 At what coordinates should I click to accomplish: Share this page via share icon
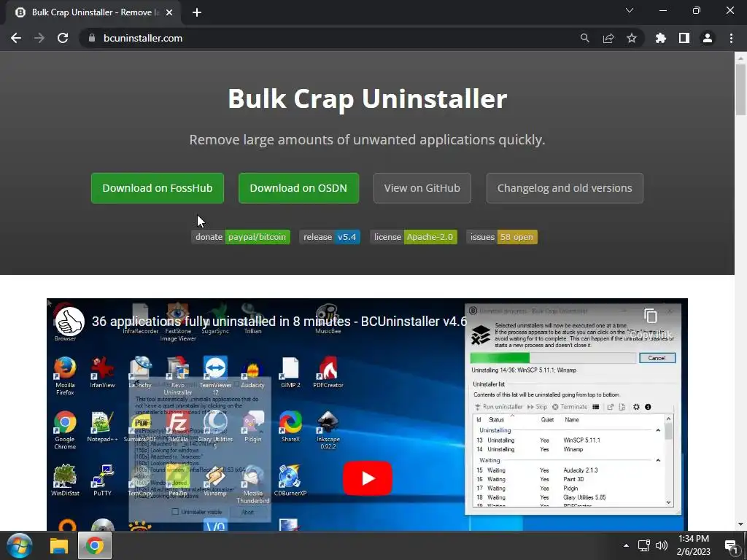[x=608, y=38]
